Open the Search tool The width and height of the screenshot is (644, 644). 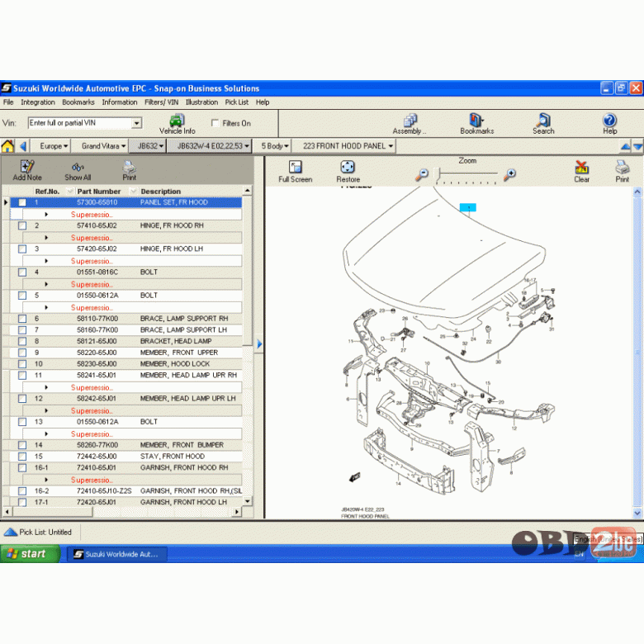[543, 124]
